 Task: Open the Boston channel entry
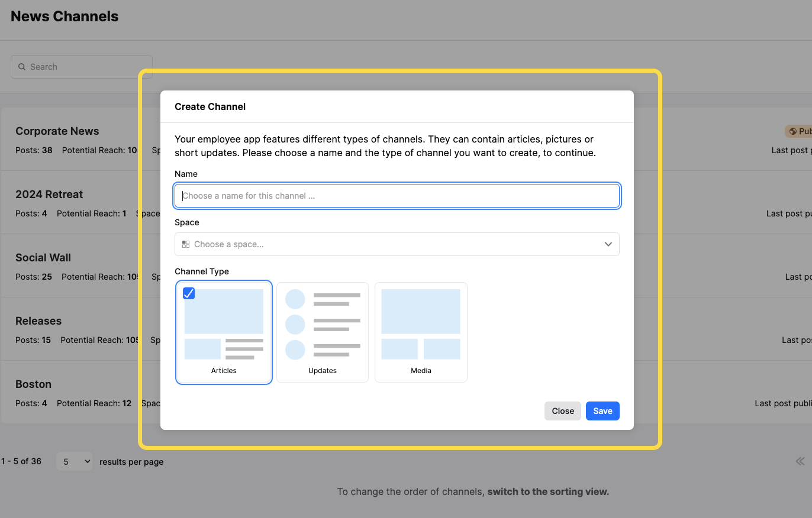click(33, 384)
